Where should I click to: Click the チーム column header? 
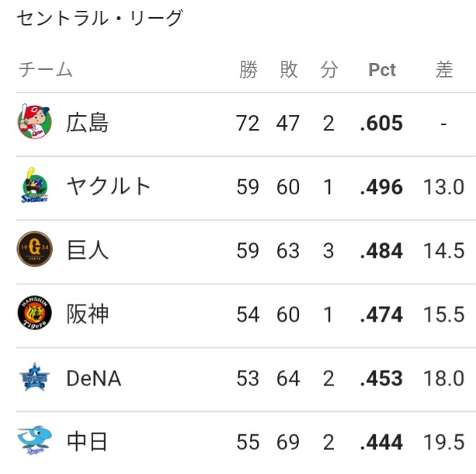tap(46, 70)
